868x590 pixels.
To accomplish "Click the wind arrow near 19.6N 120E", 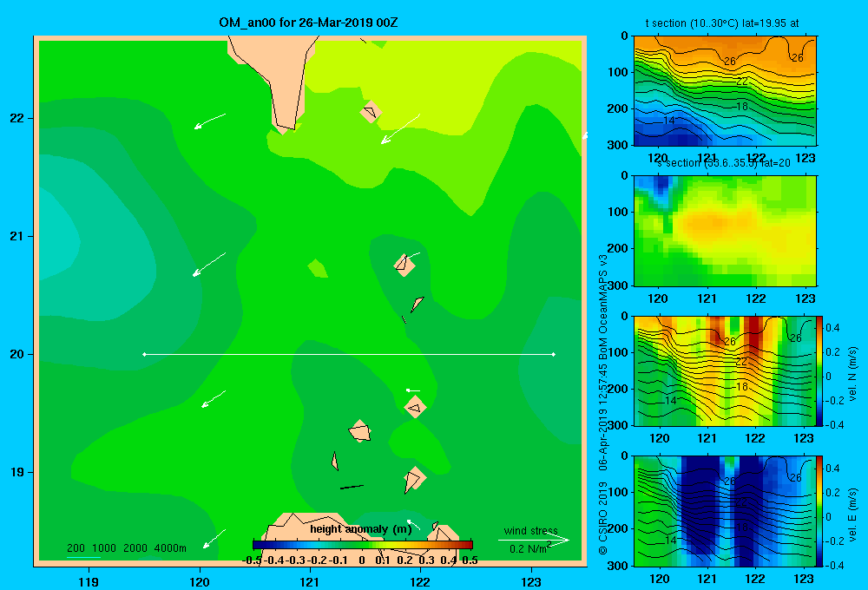I will (x=214, y=398).
